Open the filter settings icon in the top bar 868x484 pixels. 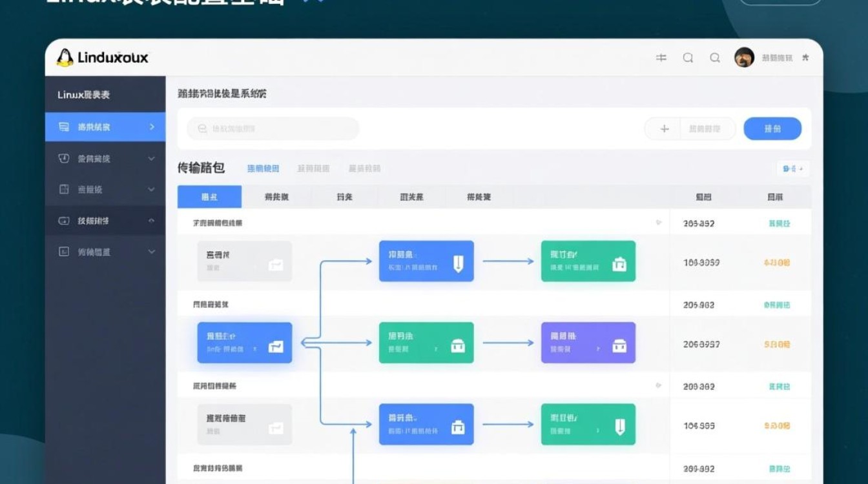(x=660, y=57)
